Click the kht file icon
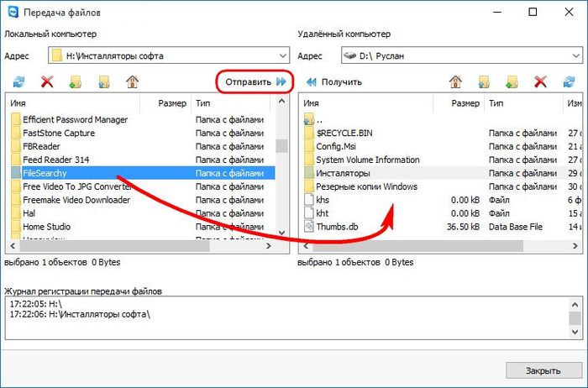Screen dimensions: 588x388 pos(309,213)
